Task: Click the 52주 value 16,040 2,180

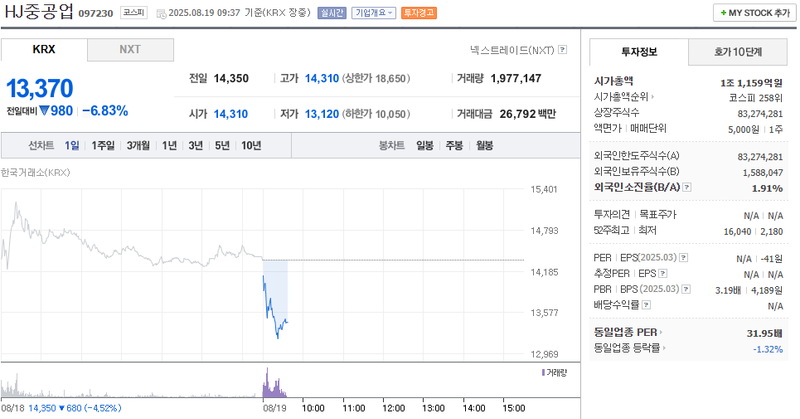Action: pos(753,232)
